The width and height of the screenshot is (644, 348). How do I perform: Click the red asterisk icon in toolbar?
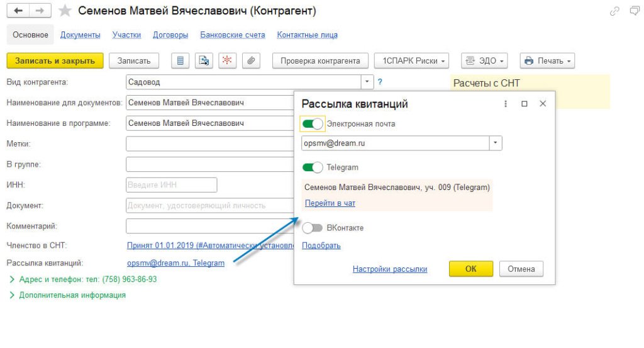[227, 61]
